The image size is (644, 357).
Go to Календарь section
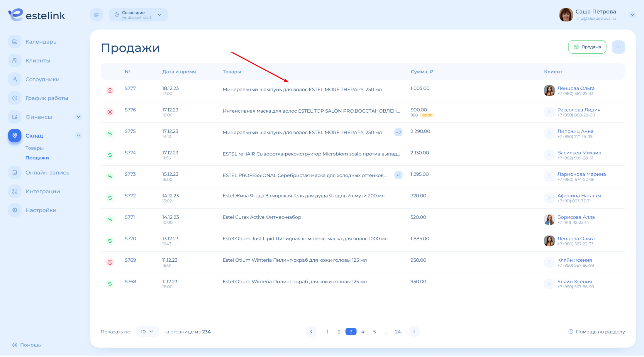click(41, 42)
